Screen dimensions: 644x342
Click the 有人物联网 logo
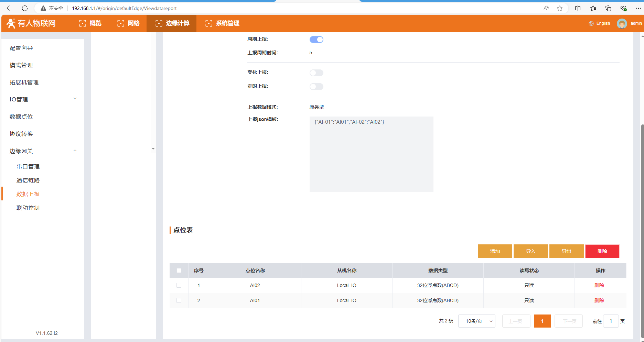pyautogui.click(x=31, y=23)
